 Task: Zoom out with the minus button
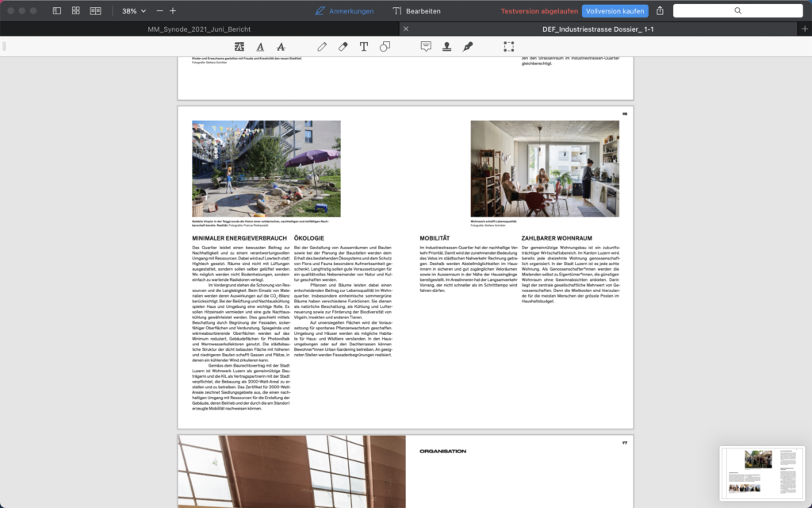coord(159,11)
